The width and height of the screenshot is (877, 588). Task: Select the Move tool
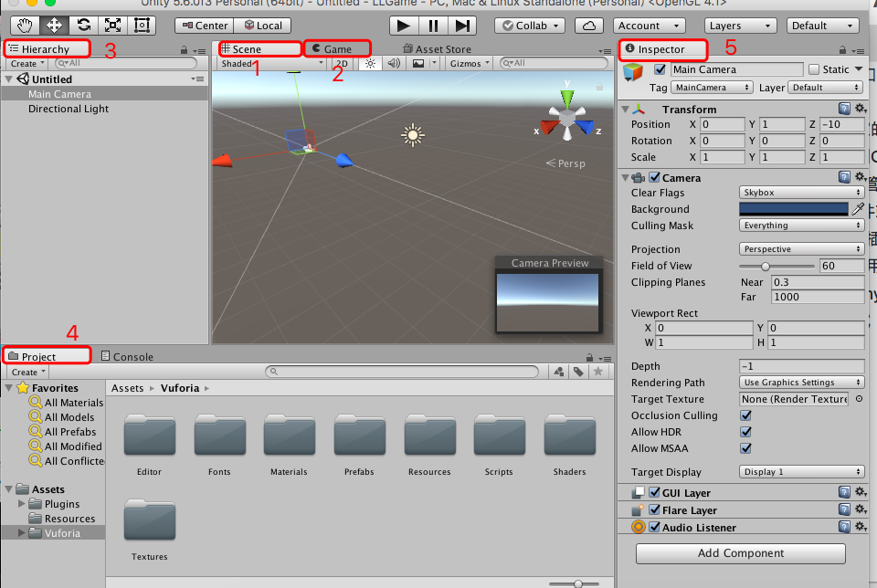(54, 26)
